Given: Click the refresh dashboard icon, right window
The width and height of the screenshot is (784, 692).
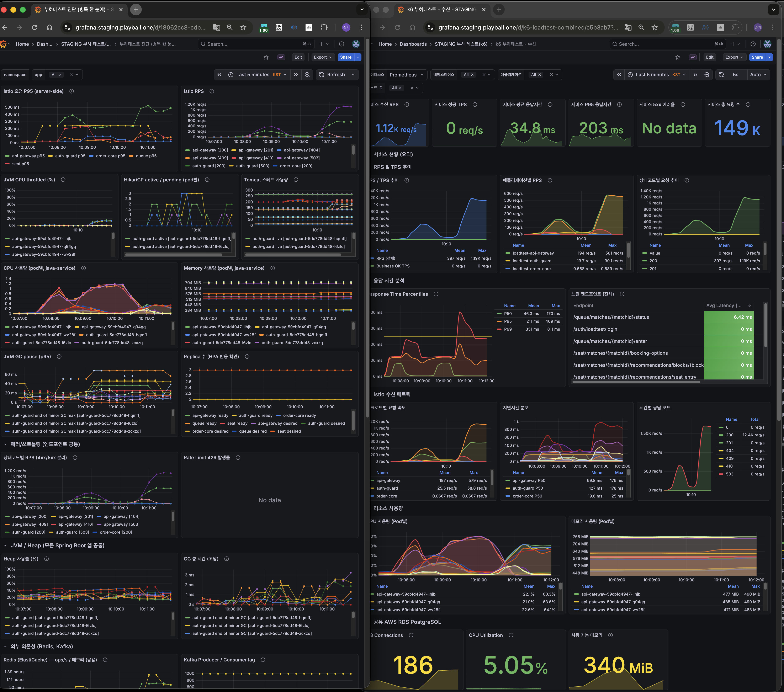Looking at the screenshot, I should pyautogui.click(x=721, y=75).
